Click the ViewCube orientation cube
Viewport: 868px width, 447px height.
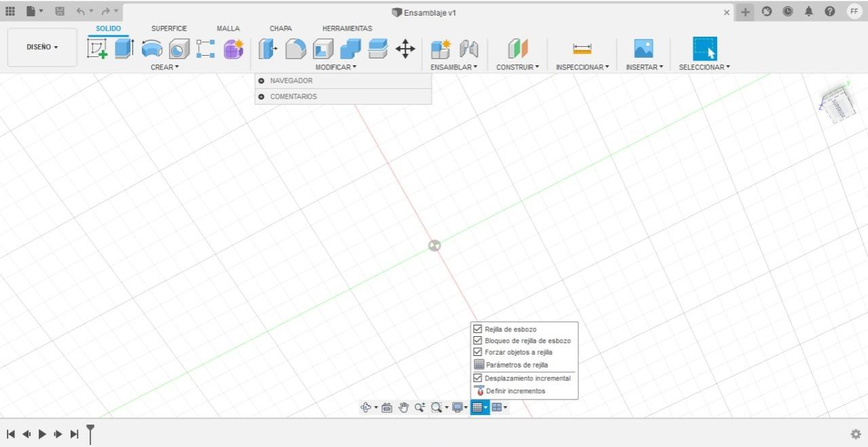click(837, 105)
